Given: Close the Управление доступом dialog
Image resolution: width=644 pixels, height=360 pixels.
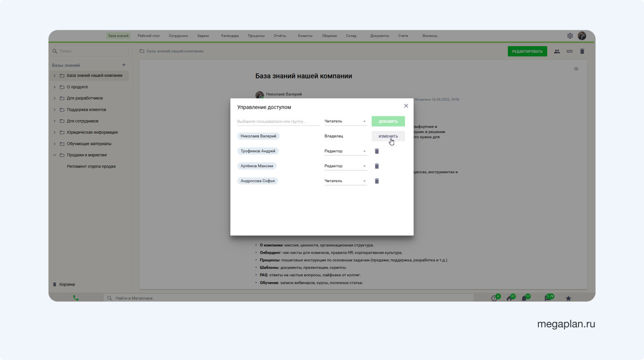Looking at the screenshot, I should (x=406, y=106).
